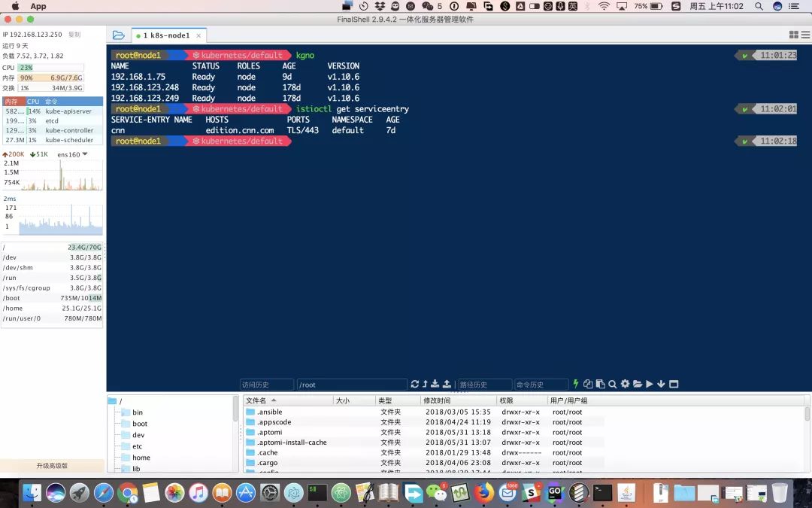Screen dimensions: 812x508
Task: Click the download file icon
Action: [x=435, y=384]
